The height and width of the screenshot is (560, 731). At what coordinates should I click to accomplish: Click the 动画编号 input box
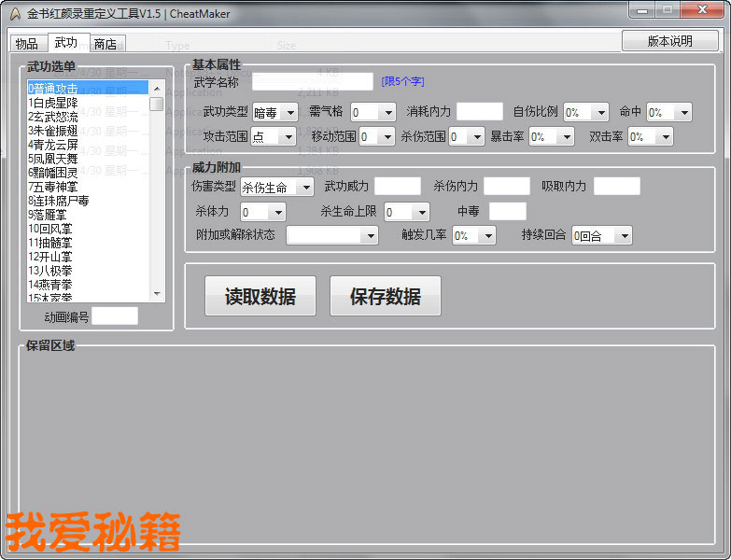click(x=114, y=316)
